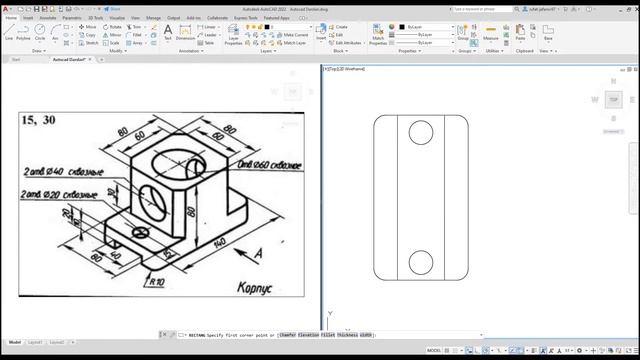The height and width of the screenshot is (360, 640).
Task: Select the Arc tool
Action: point(55,32)
